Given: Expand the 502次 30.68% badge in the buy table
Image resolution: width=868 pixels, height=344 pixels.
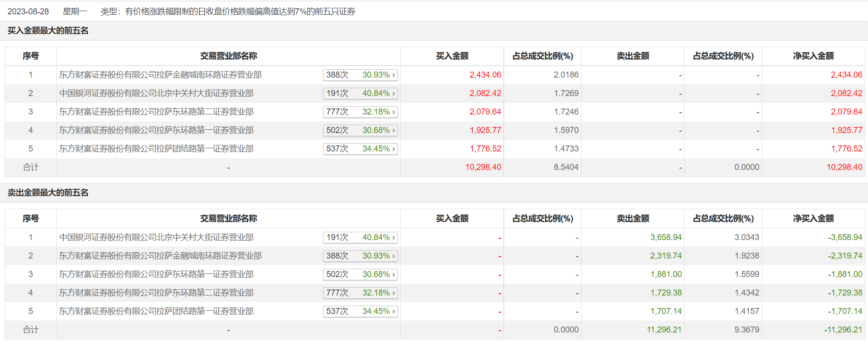Looking at the screenshot, I should coord(361,130).
